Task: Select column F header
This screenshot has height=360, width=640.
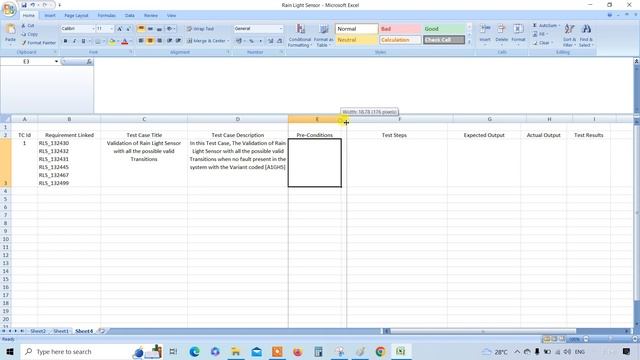Action: tap(400, 119)
